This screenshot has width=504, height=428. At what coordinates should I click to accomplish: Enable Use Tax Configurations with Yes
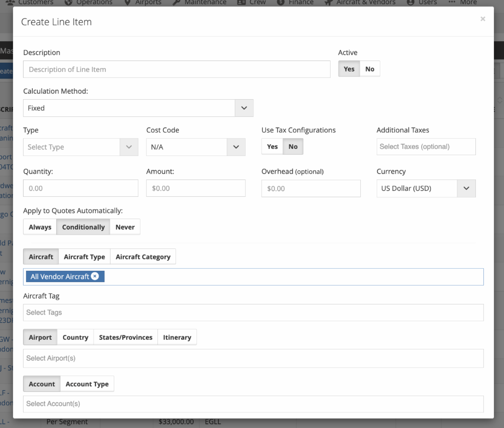pos(272,147)
